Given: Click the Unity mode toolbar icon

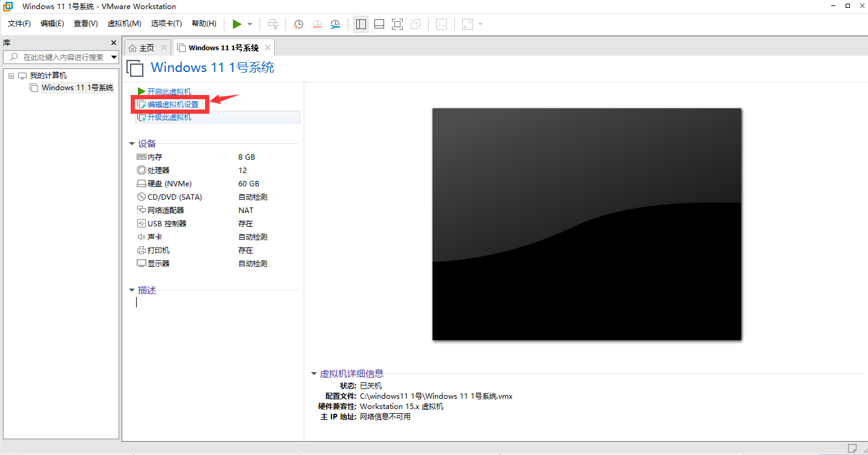Looking at the screenshot, I should click(x=416, y=24).
